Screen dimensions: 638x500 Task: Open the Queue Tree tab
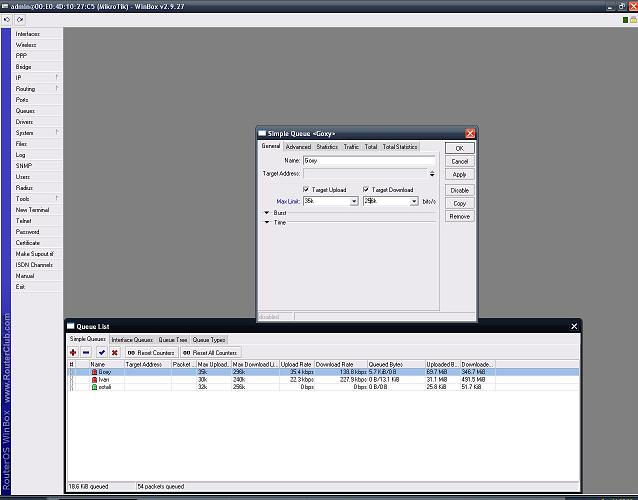pos(173,340)
